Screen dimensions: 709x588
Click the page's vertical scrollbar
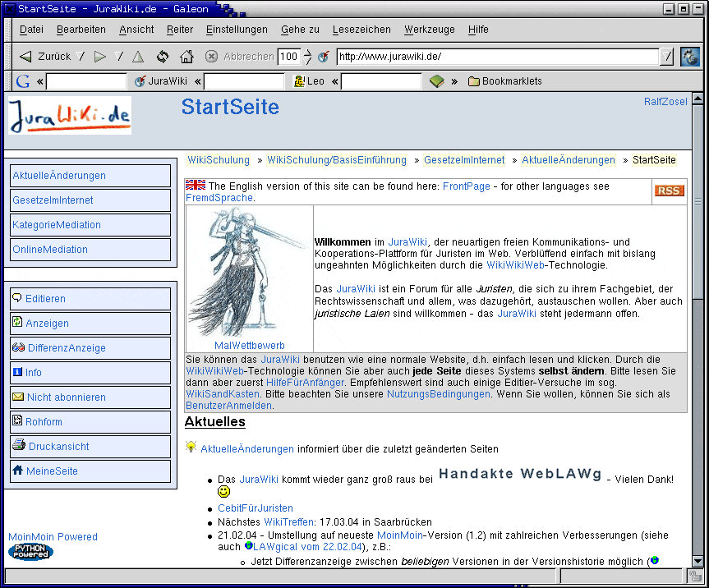point(698,328)
